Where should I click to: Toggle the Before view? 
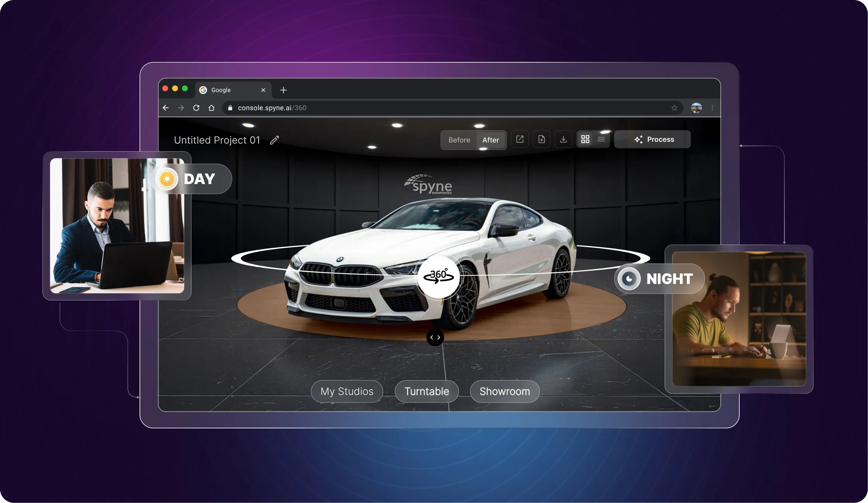459,140
